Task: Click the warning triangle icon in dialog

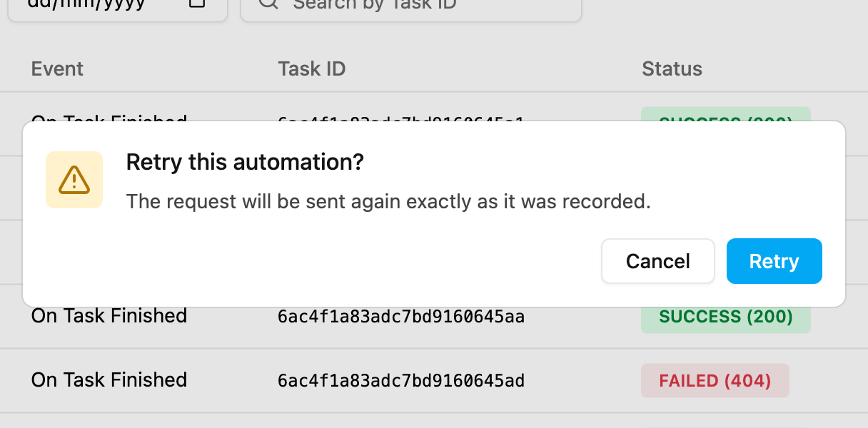Action: 74,180
